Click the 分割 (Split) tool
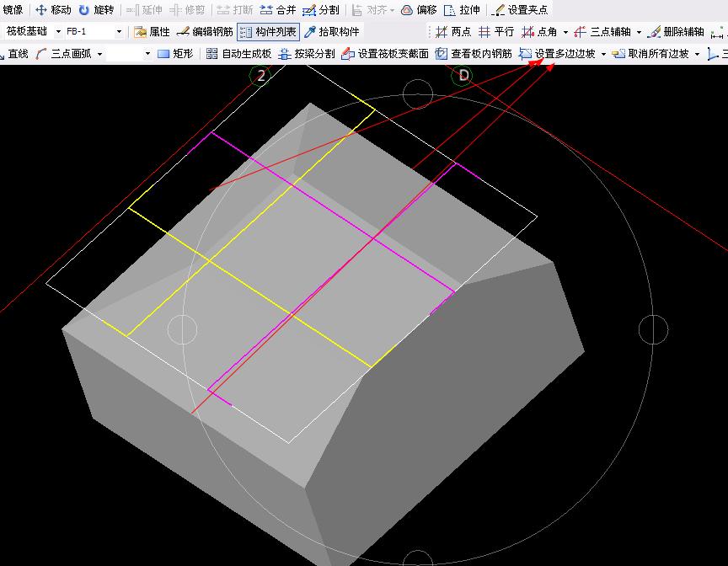 (x=321, y=10)
